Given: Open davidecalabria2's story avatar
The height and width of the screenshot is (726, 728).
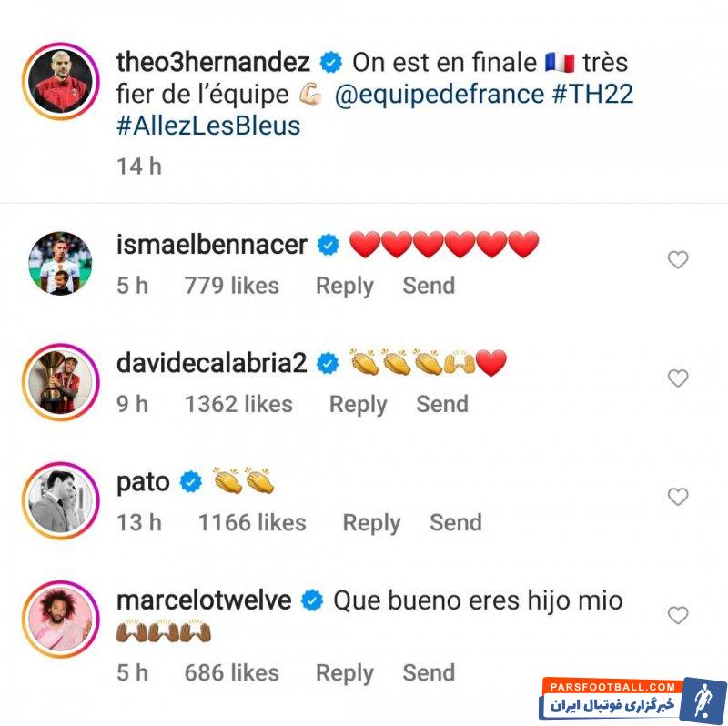Looking at the screenshot, I should click(x=61, y=382).
